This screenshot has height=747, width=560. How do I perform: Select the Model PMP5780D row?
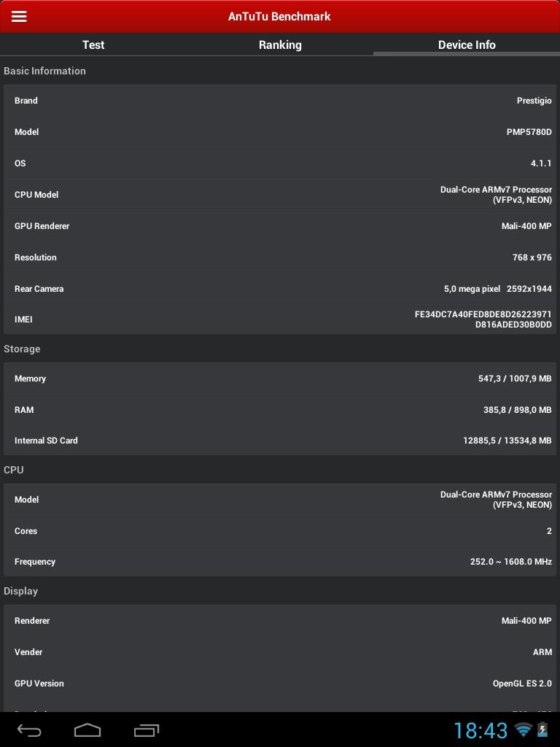(x=280, y=132)
